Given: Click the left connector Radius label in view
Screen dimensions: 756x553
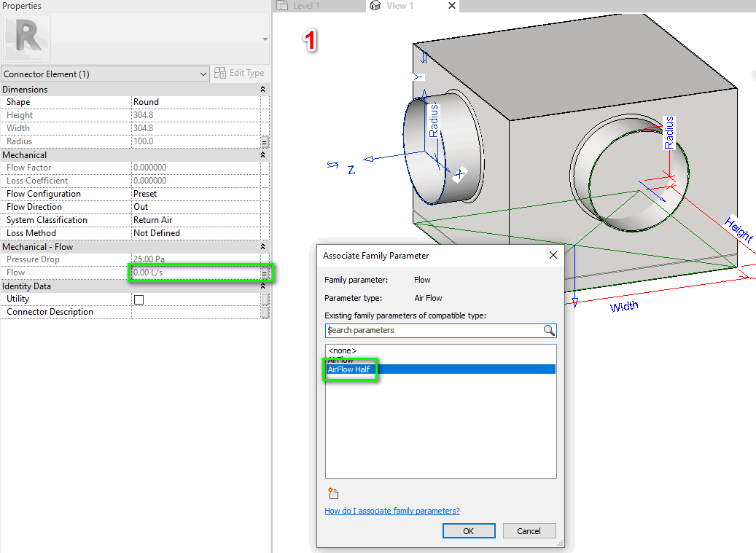Looking at the screenshot, I should click(434, 120).
